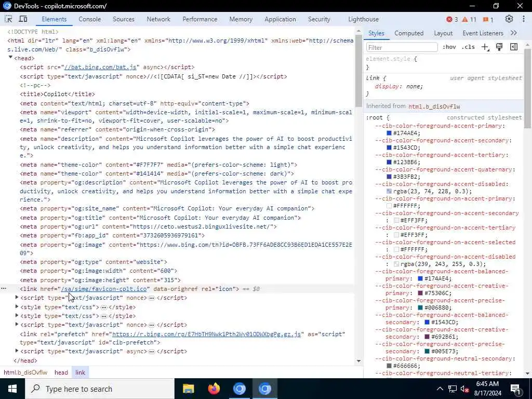This screenshot has width=532, height=399.
Task: Select head in the breadcrumb bar
Action: point(61,373)
